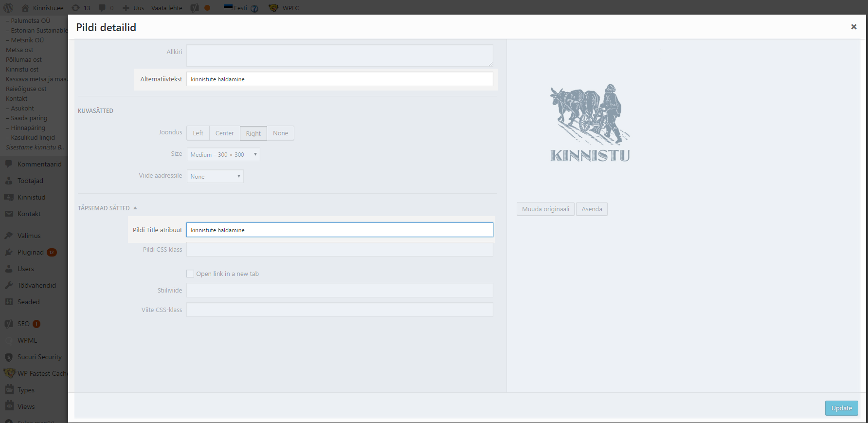Click the SEO Yoast sidebar icon
Viewport: 868px width, 423px height.
[x=9, y=324]
